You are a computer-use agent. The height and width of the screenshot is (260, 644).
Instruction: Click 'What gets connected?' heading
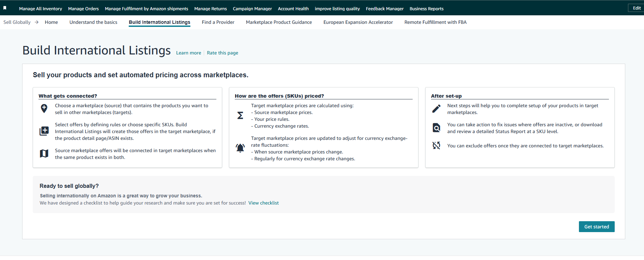coord(68,96)
